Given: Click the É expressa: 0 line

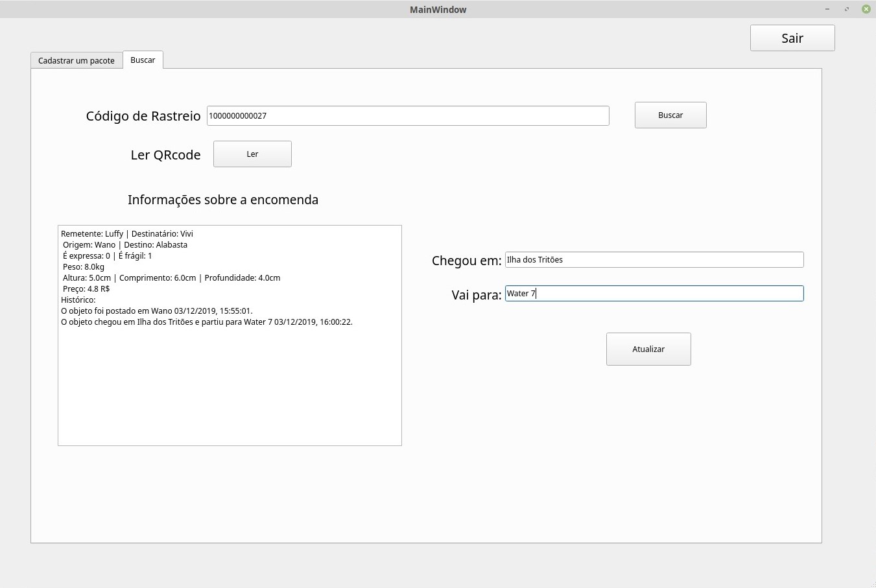Looking at the screenshot, I should [107, 255].
